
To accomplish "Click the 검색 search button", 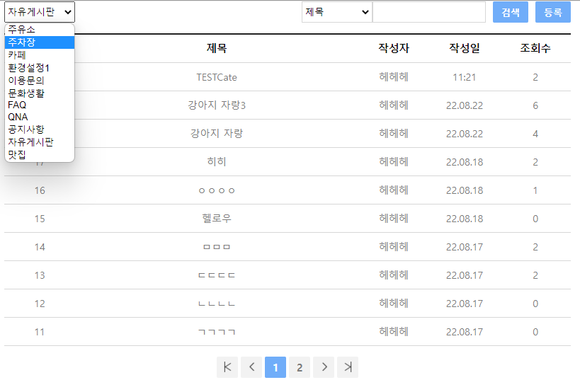I will pyautogui.click(x=511, y=12).
